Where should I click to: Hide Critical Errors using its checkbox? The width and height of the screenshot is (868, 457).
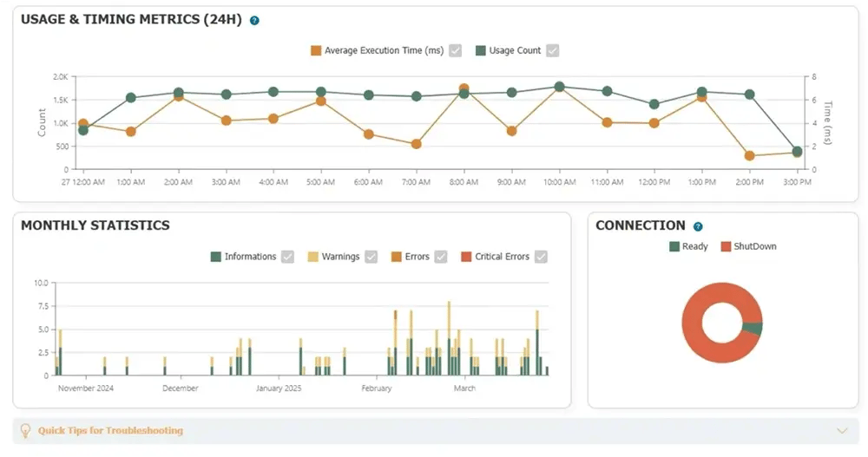(x=542, y=257)
